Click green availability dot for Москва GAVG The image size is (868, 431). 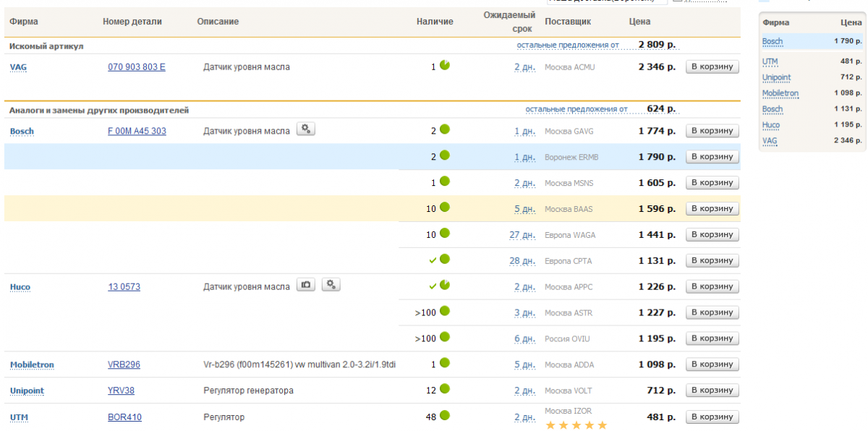click(x=445, y=129)
